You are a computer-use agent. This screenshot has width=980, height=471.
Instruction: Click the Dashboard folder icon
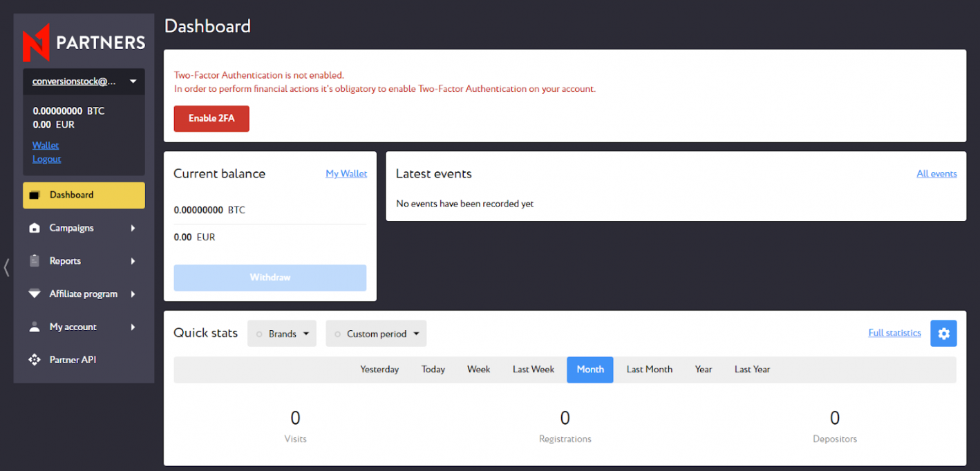[x=35, y=195]
